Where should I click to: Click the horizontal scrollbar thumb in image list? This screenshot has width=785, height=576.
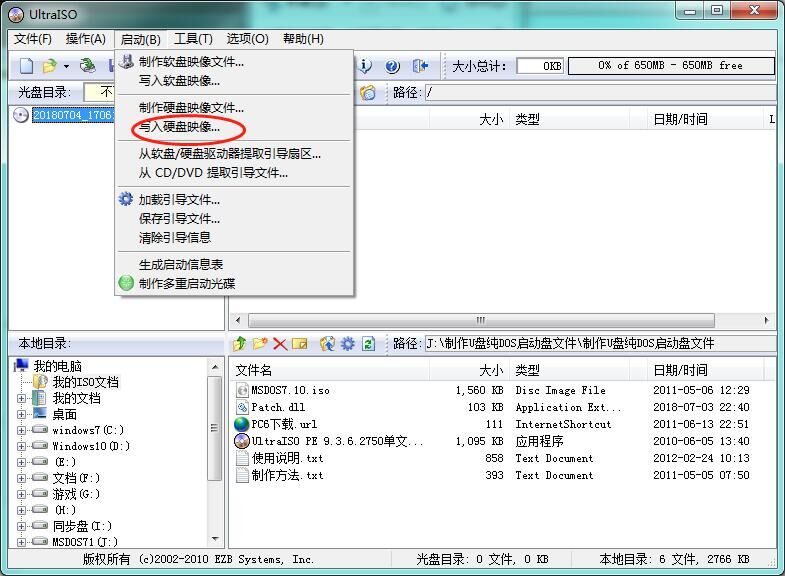coord(481,320)
